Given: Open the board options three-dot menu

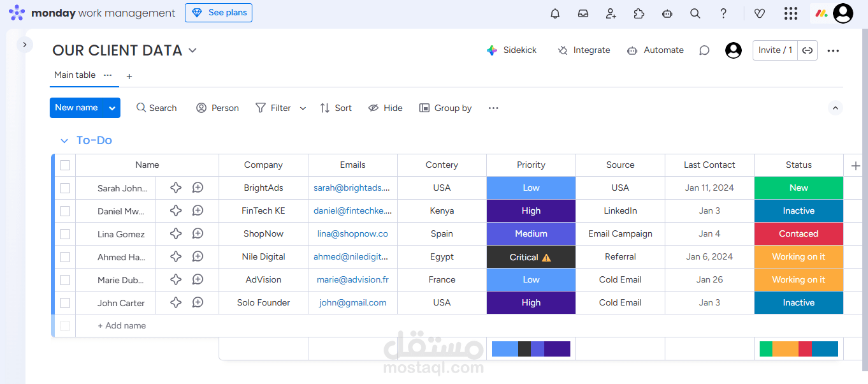Looking at the screenshot, I should pos(833,50).
